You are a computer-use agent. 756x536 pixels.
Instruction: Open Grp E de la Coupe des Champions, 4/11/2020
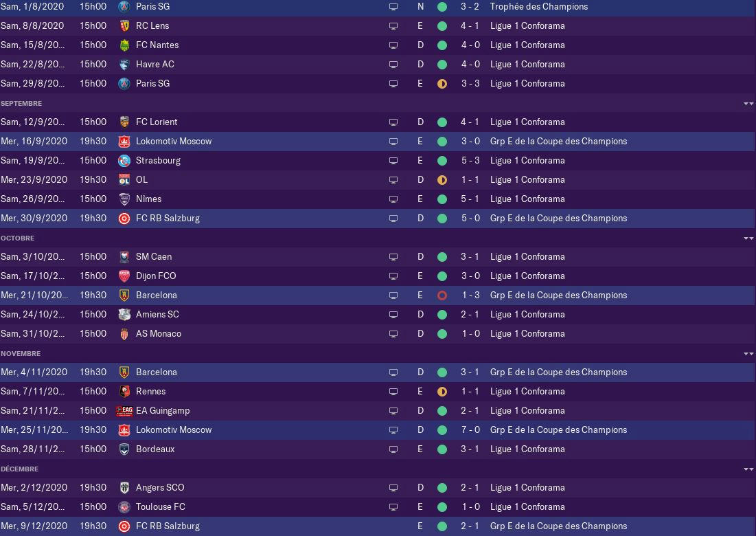[x=558, y=372]
